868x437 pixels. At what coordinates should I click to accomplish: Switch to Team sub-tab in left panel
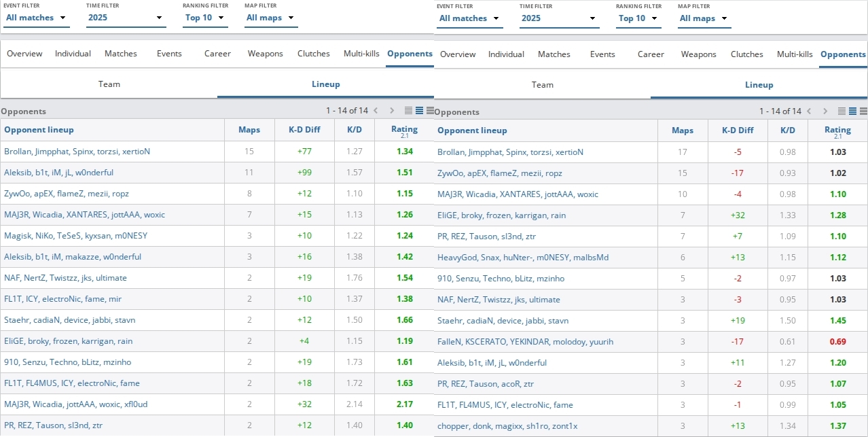(109, 84)
